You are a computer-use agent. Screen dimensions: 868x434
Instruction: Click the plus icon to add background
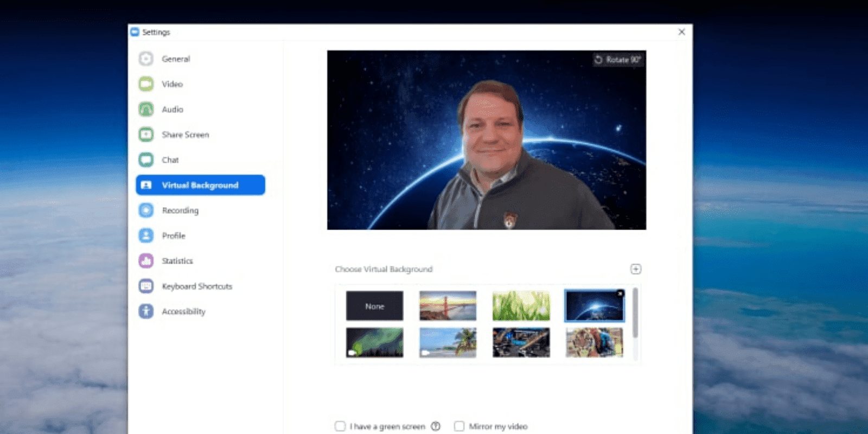pyautogui.click(x=636, y=269)
